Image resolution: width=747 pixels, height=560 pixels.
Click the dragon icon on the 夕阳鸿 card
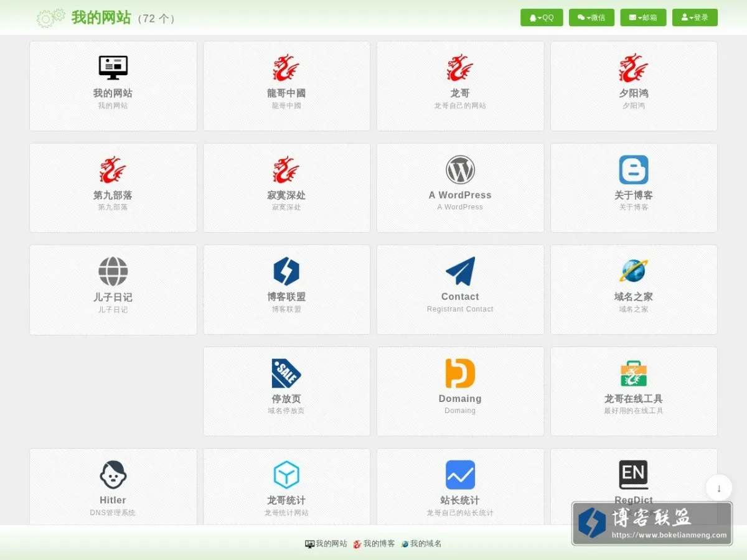tap(634, 68)
